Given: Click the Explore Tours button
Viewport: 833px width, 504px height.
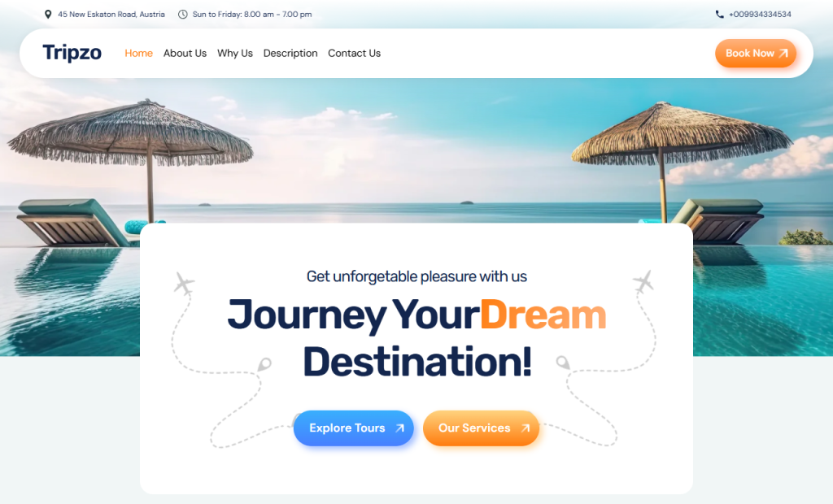Looking at the screenshot, I should click(353, 428).
